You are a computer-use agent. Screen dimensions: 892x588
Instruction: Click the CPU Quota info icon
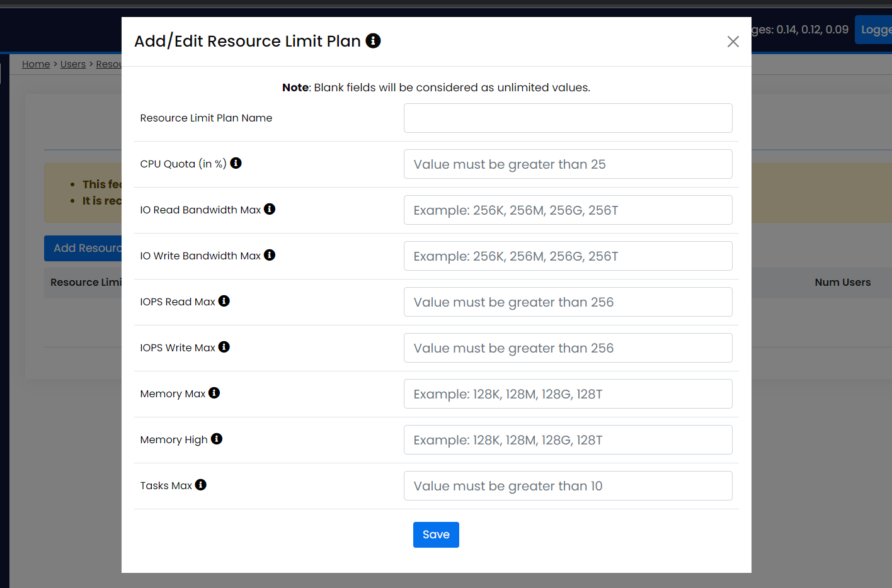[236, 163]
